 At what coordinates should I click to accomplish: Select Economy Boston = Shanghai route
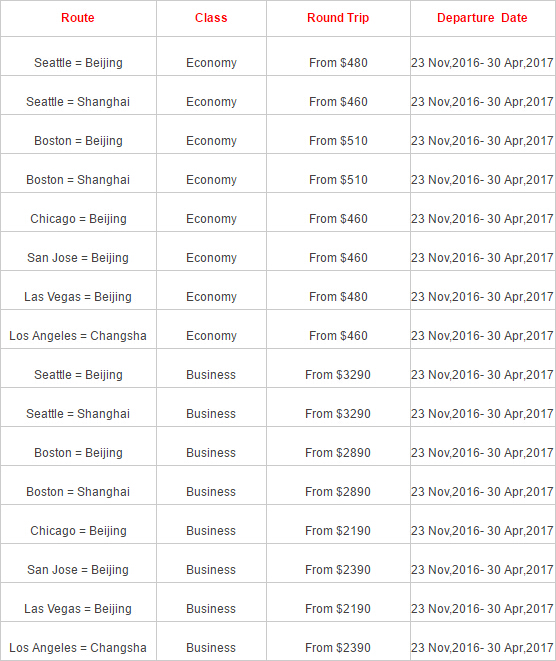coord(78,180)
